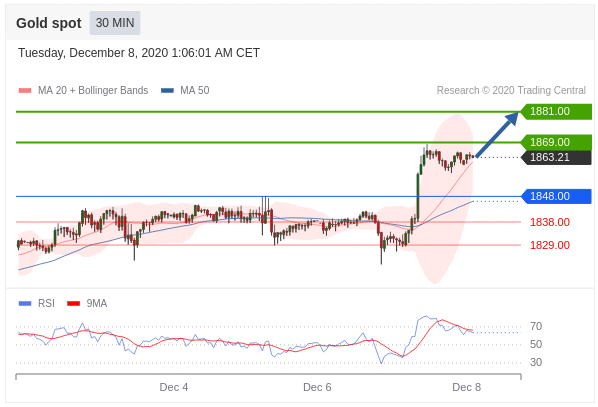Select the 1838.00 red support label
Screen dimensions: 598x407
pyautogui.click(x=550, y=222)
